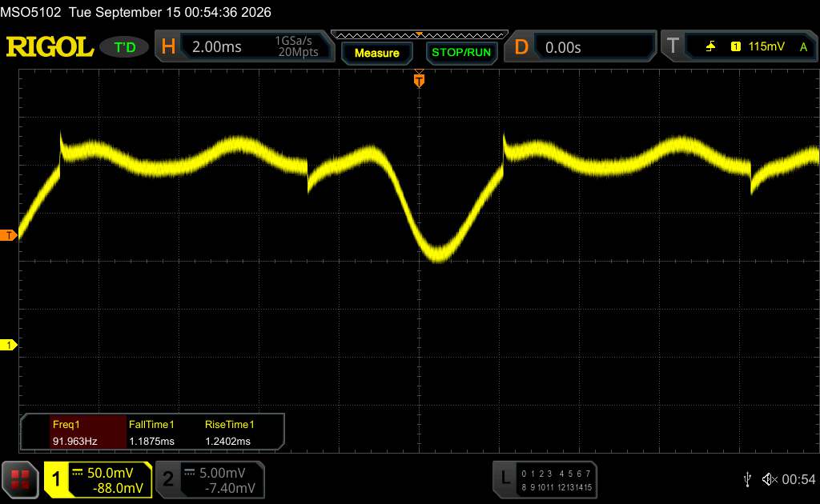The width and height of the screenshot is (820, 504).
Task: Open the 0.00s delay setting
Action: click(x=594, y=47)
